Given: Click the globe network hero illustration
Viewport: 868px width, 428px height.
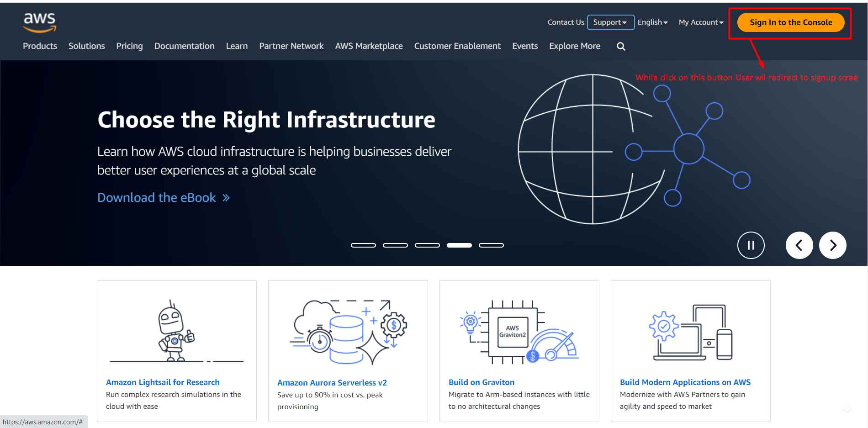Looking at the screenshot, I should point(634,149).
